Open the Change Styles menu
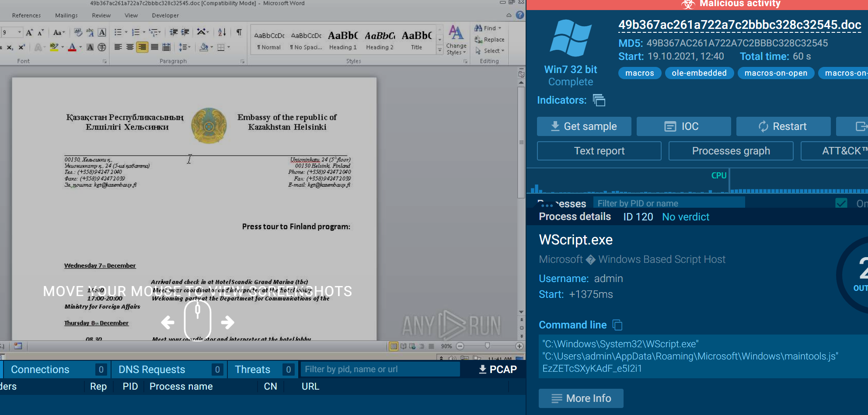This screenshot has height=415, width=868. pos(456,40)
